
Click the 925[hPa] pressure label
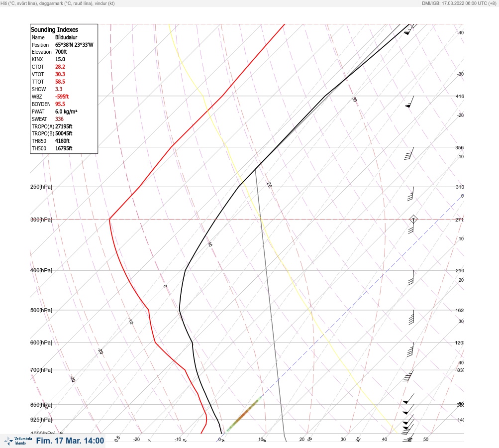pos(41,420)
